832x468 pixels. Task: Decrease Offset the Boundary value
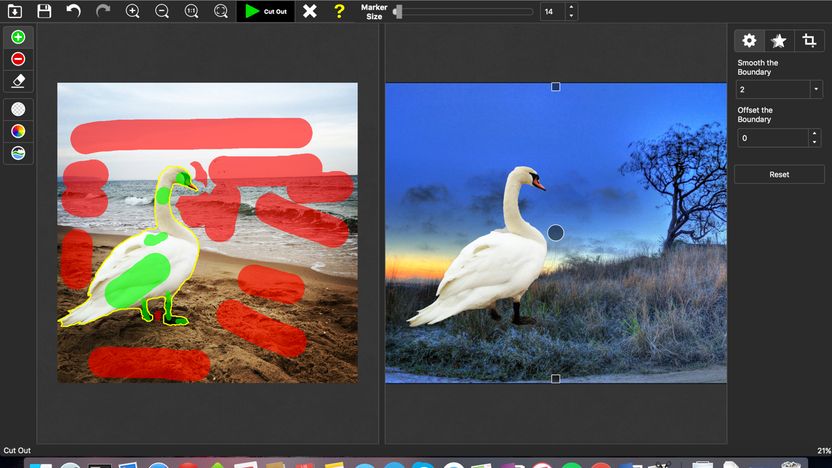(x=814, y=142)
